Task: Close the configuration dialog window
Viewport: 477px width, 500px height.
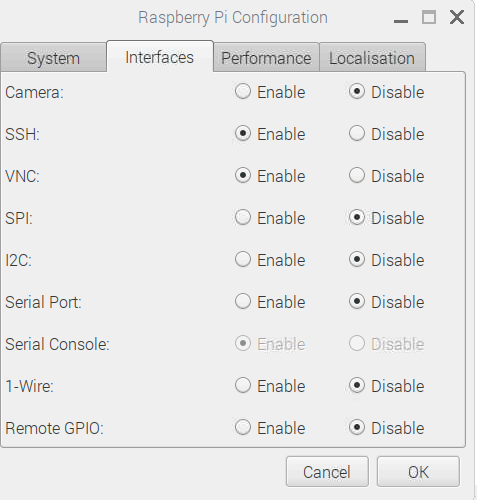Action: pyautogui.click(x=457, y=17)
